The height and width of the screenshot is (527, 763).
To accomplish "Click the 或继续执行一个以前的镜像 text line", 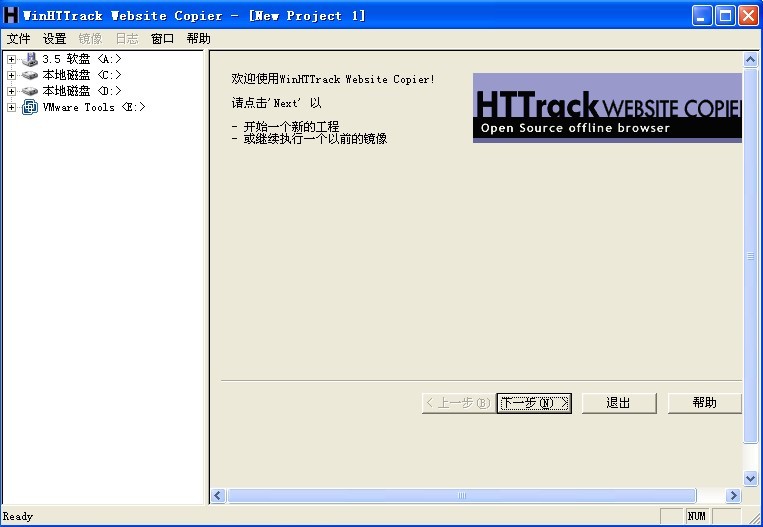I will 315,139.
